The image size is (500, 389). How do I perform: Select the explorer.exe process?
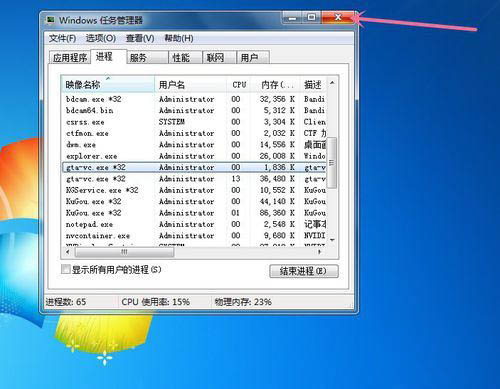pos(194,156)
